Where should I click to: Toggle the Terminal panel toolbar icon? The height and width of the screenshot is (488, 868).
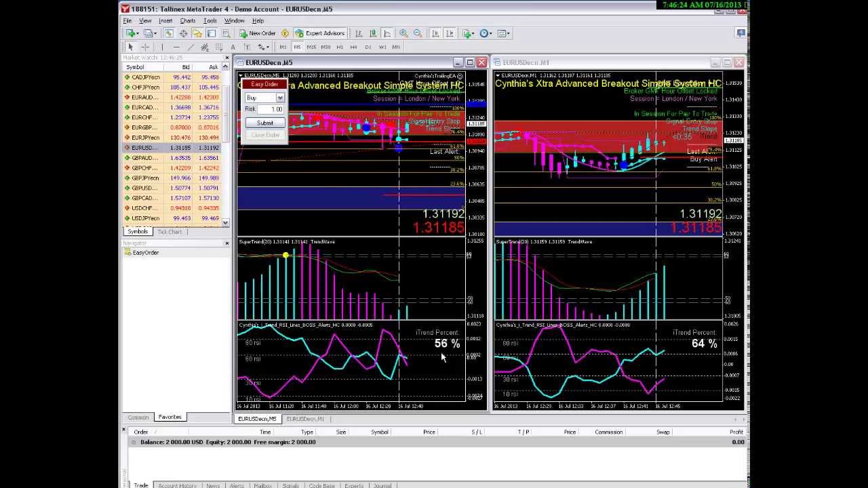click(x=212, y=33)
